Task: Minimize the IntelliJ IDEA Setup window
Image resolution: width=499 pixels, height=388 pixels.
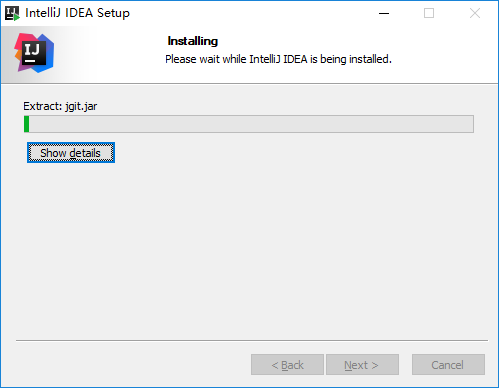Action: tap(384, 13)
